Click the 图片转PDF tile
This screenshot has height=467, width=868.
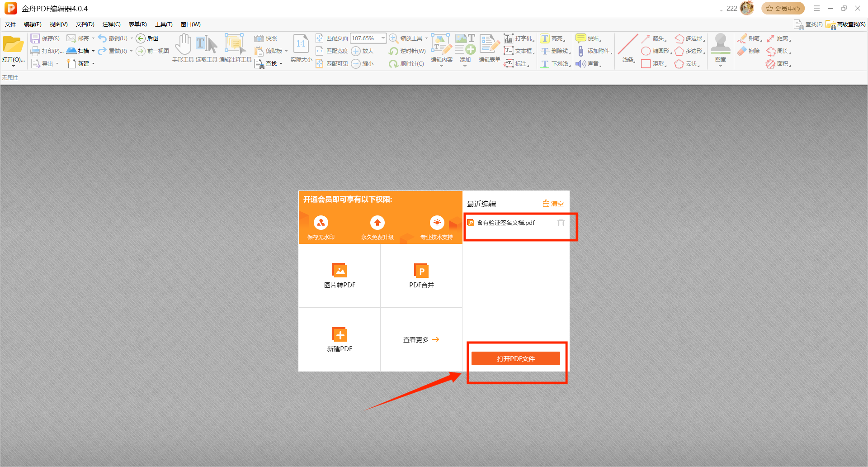(340, 276)
